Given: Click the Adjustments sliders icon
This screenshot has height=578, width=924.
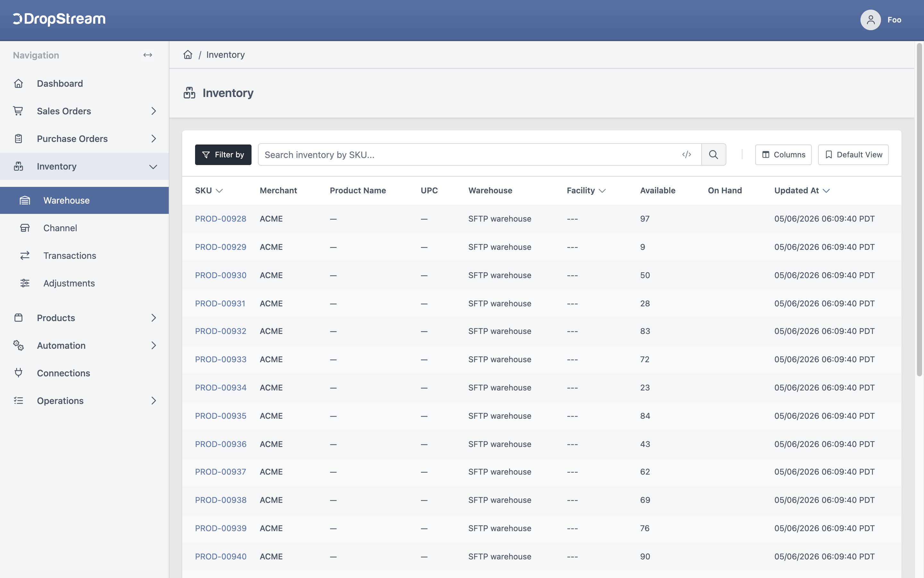Looking at the screenshot, I should [25, 283].
